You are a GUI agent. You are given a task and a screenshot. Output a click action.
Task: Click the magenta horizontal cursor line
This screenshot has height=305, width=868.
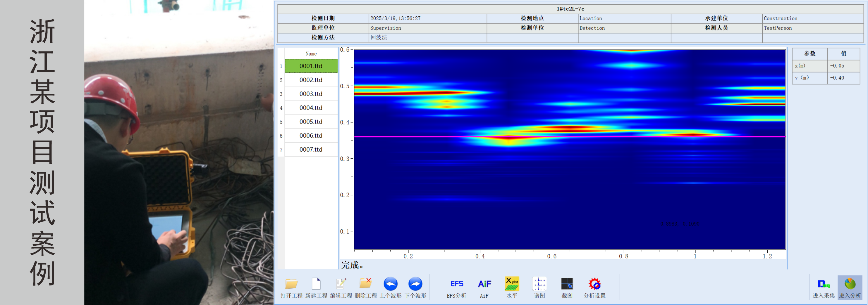click(x=404, y=137)
